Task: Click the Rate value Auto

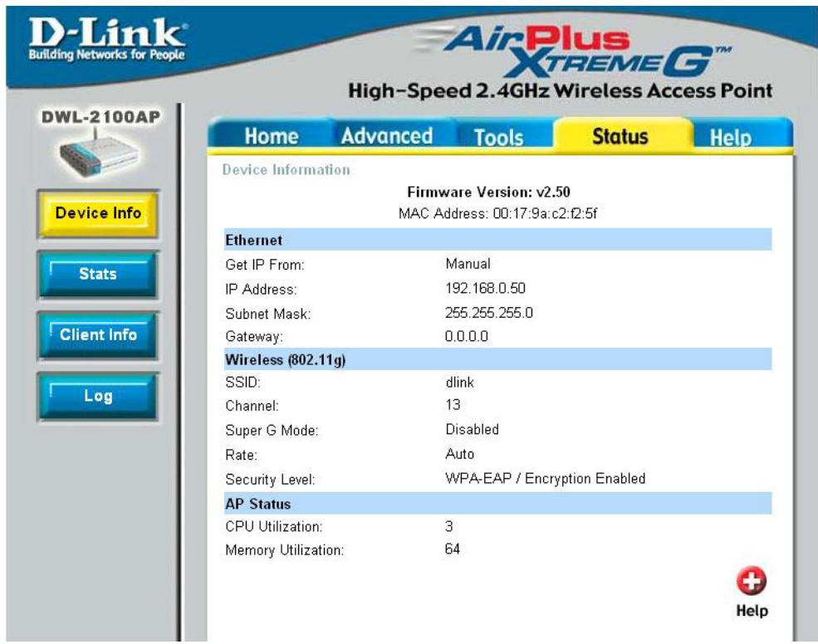Action: click(459, 454)
